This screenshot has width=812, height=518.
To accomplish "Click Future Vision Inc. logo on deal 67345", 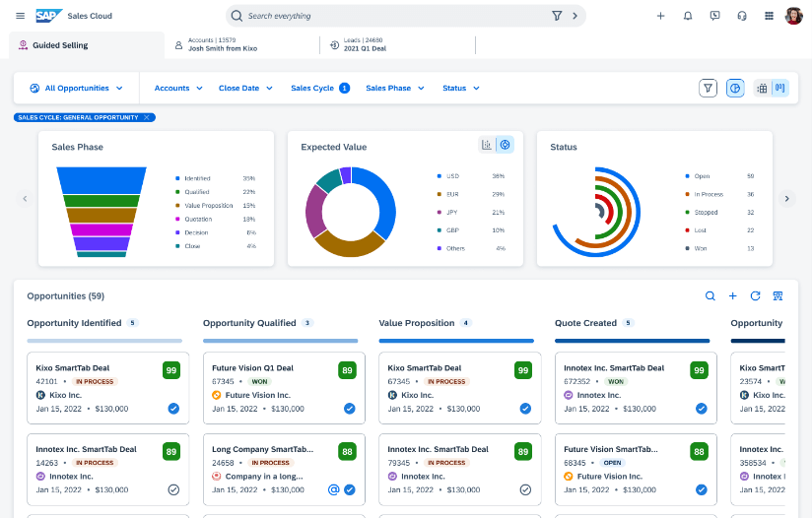I will click(x=217, y=395).
